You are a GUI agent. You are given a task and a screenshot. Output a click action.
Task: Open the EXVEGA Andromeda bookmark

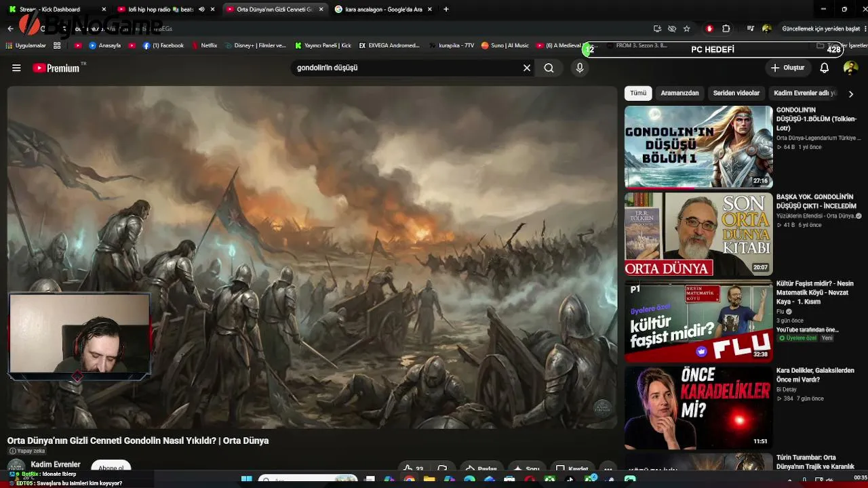pos(389,45)
